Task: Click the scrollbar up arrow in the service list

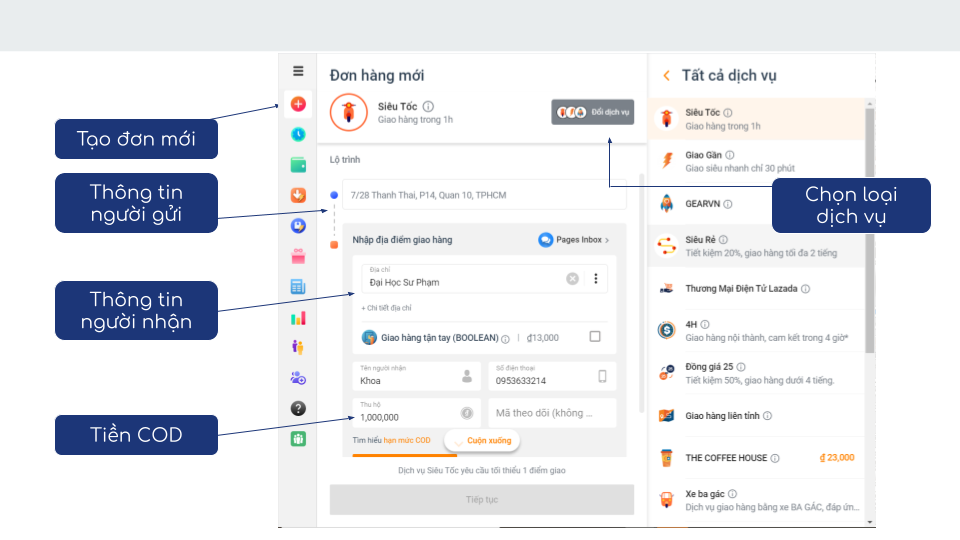Action: pyautogui.click(x=870, y=104)
